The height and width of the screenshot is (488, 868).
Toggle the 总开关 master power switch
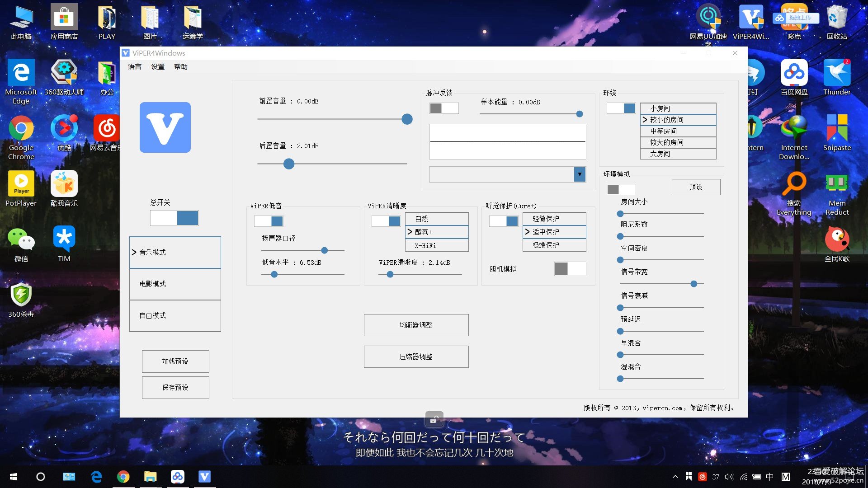click(x=174, y=218)
